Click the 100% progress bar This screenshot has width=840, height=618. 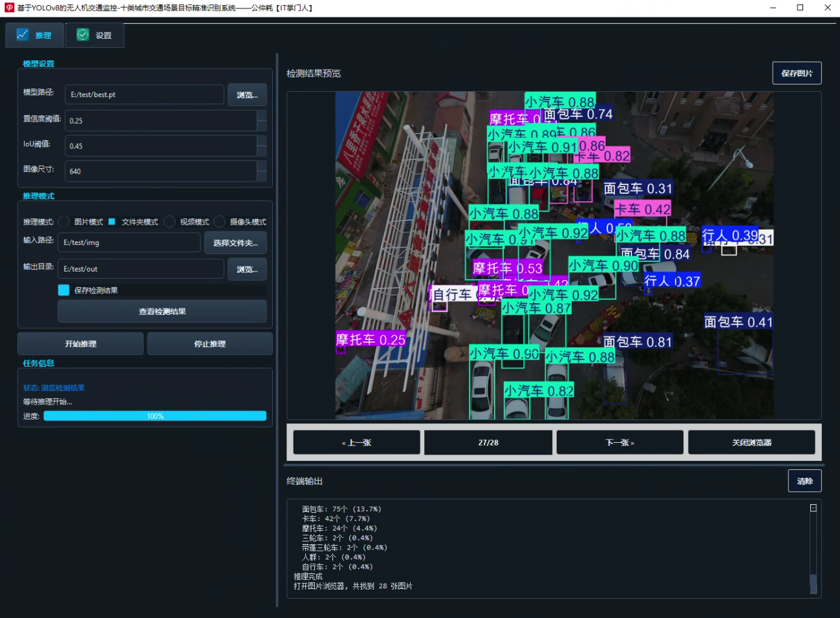(x=155, y=416)
